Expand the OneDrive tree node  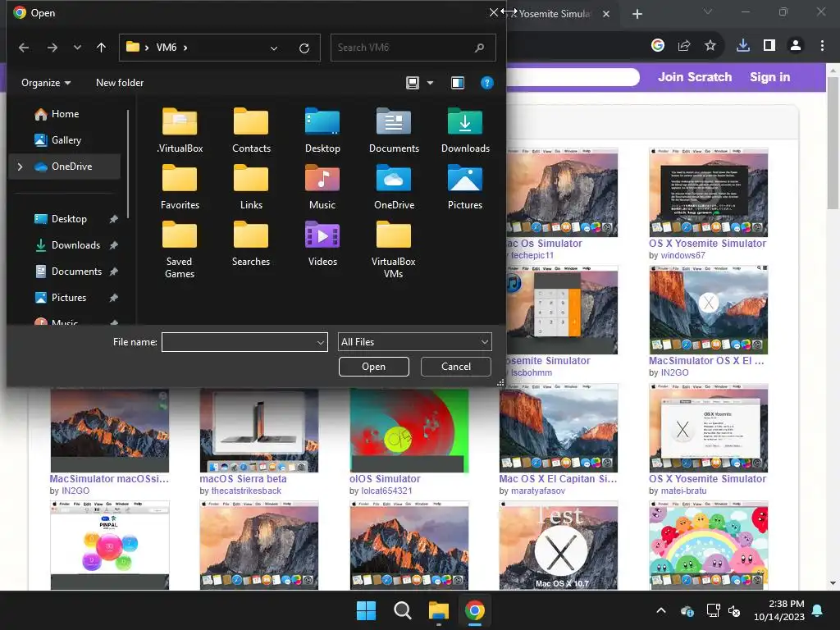[x=20, y=167]
